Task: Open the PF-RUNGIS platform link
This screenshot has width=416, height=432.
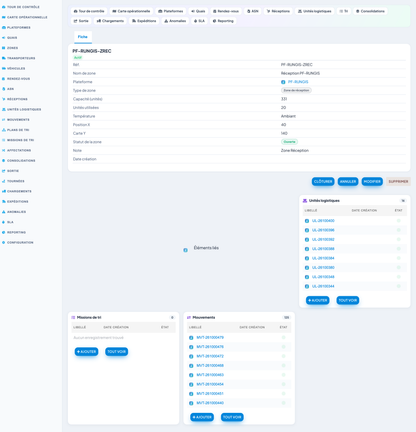Action: 298,82
